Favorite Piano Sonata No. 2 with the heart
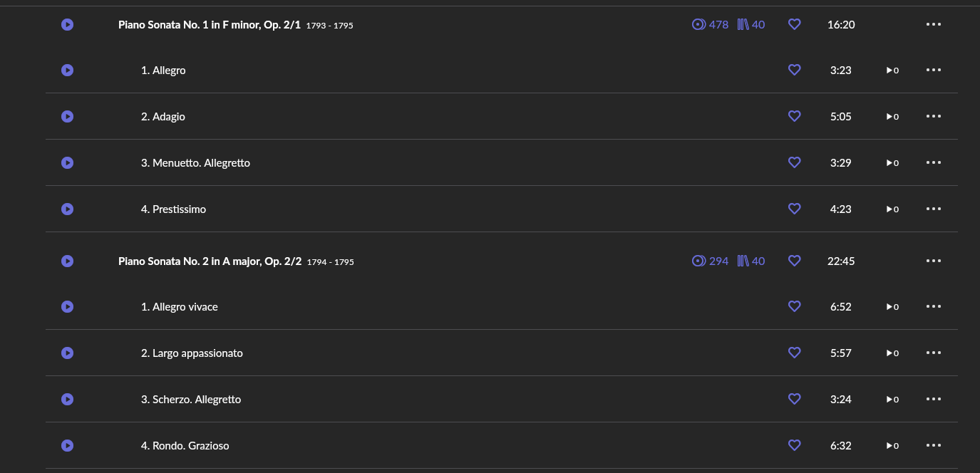Viewport: 980px width, 473px height. click(795, 261)
